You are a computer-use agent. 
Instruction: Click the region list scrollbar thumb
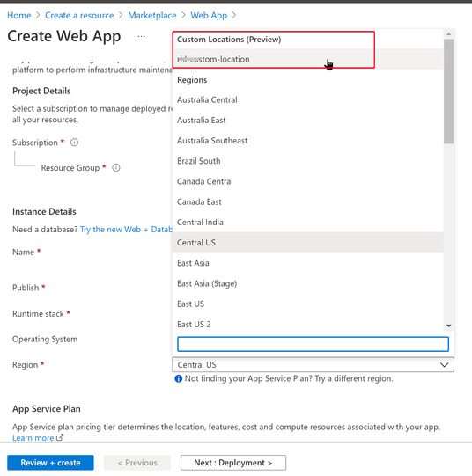[448, 92]
